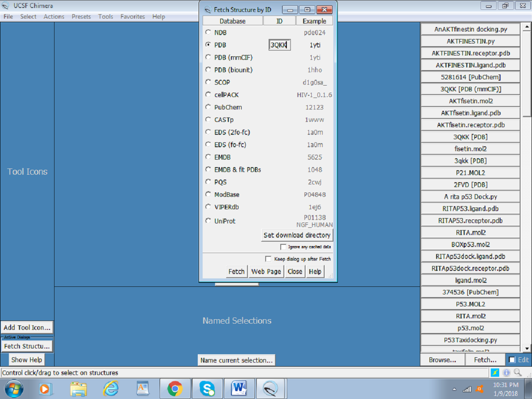Click the Show Help button
Image resolution: width=532 pixels, height=399 pixels.
[x=27, y=360]
